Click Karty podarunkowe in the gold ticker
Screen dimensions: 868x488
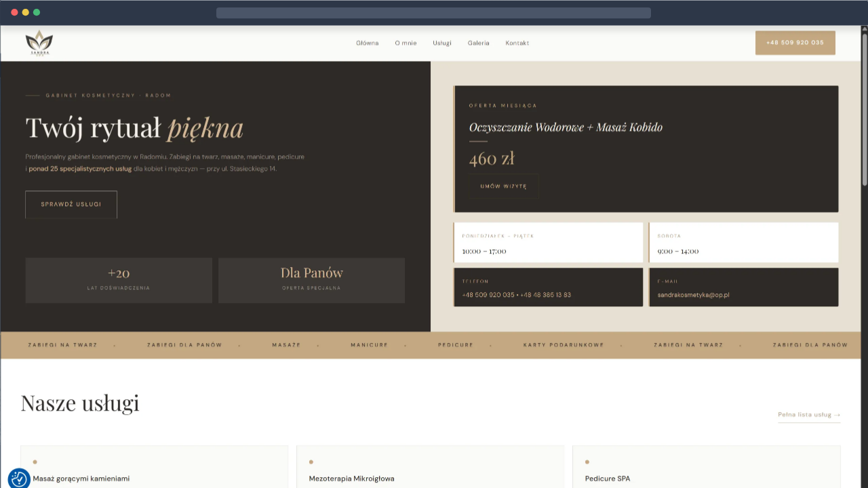(564, 345)
